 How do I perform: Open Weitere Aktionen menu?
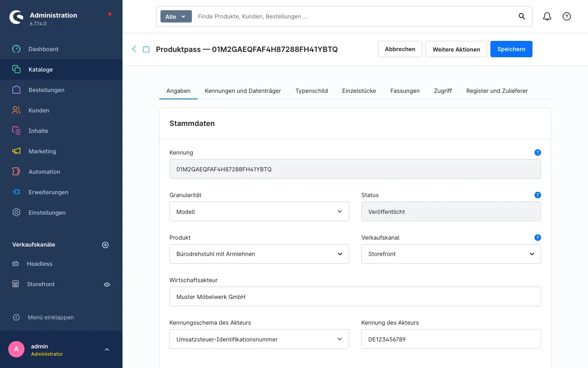[456, 49]
